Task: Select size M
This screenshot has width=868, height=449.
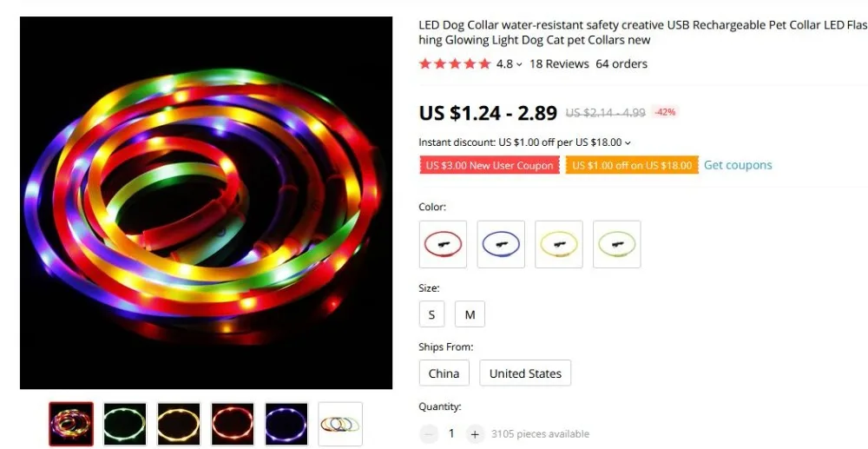Action: [x=470, y=314]
